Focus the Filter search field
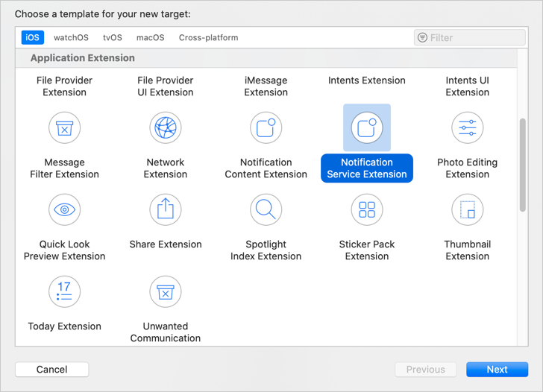Screen dimensions: 543x392 click(x=470, y=37)
